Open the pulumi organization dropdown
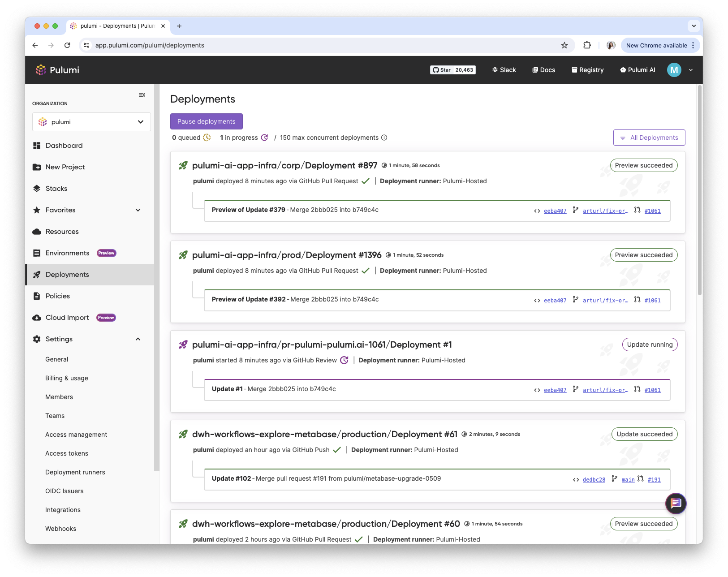Screen dimensions: 728x577 tap(91, 122)
